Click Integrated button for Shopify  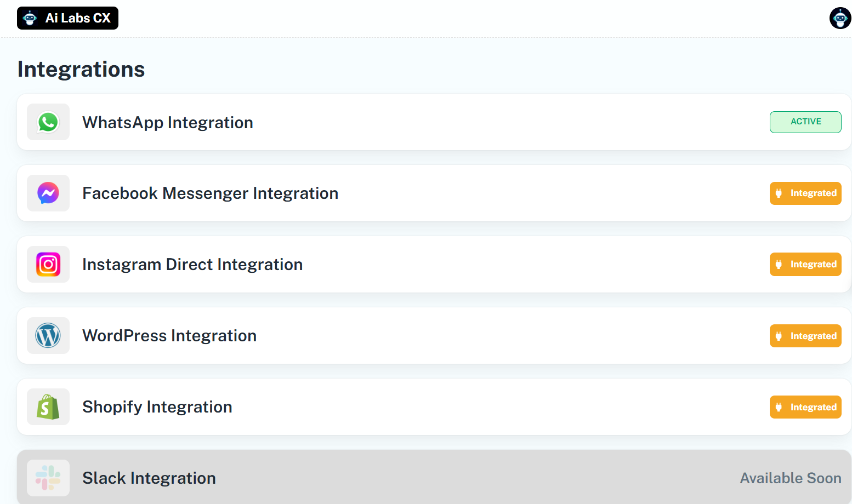pyautogui.click(x=805, y=407)
